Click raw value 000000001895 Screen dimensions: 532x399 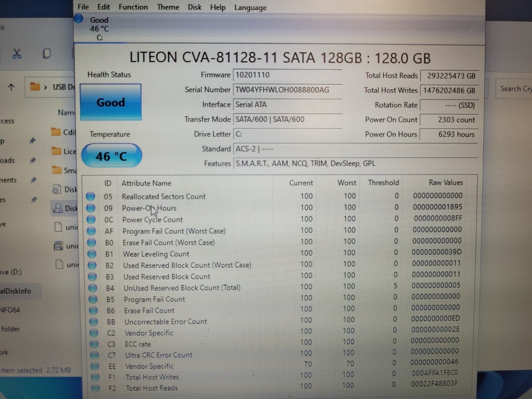(x=438, y=207)
